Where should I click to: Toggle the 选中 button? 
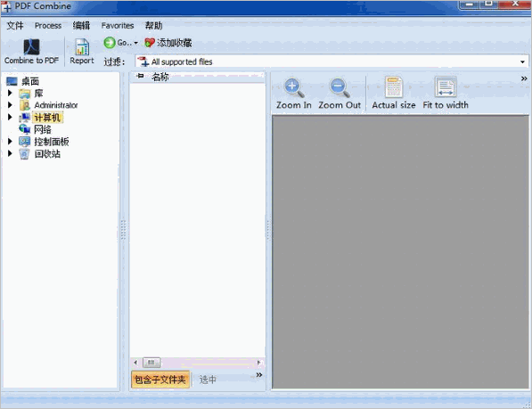point(208,380)
